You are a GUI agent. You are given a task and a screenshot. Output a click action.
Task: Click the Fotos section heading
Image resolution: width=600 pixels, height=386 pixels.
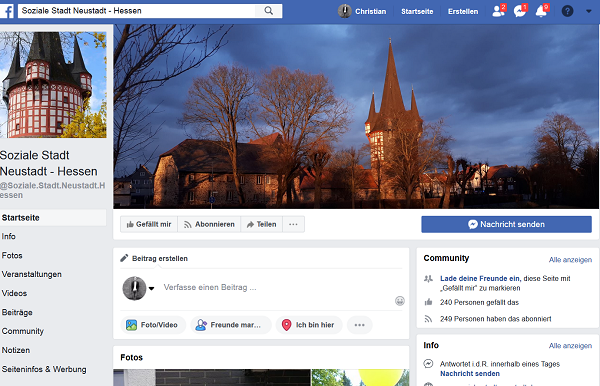click(x=132, y=358)
